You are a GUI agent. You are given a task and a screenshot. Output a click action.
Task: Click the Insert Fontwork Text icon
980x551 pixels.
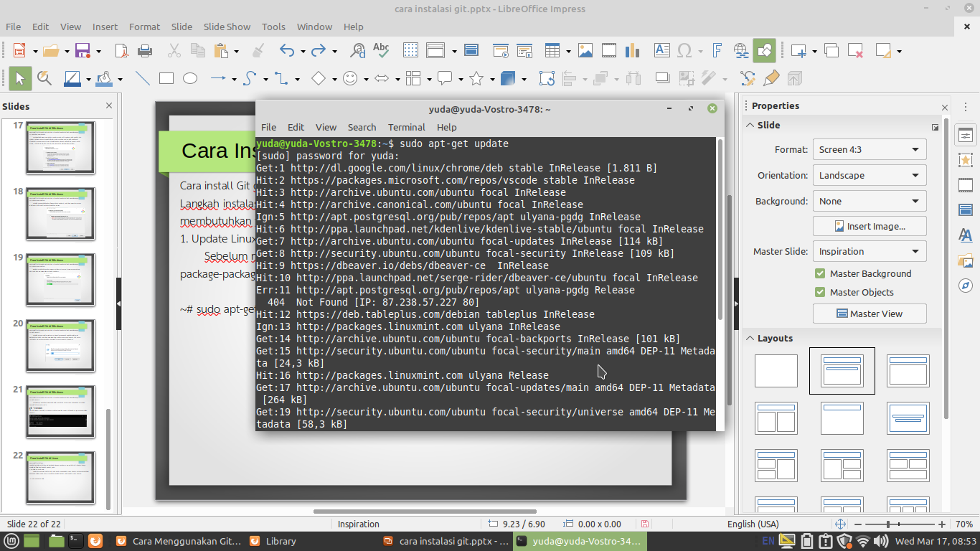click(716, 51)
